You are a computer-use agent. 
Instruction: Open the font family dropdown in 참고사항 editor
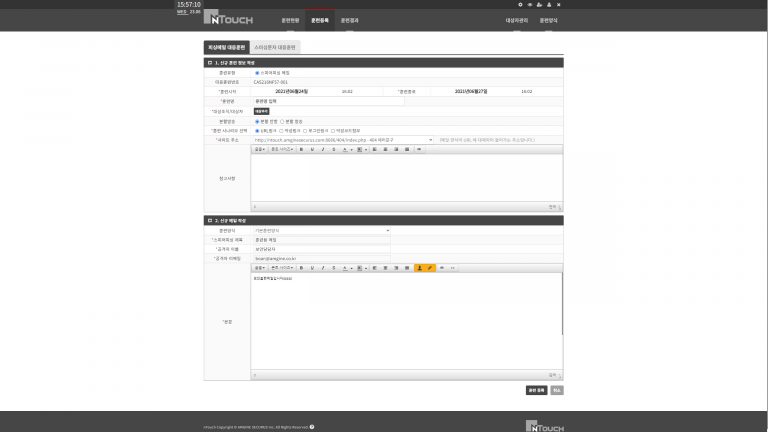click(x=260, y=149)
